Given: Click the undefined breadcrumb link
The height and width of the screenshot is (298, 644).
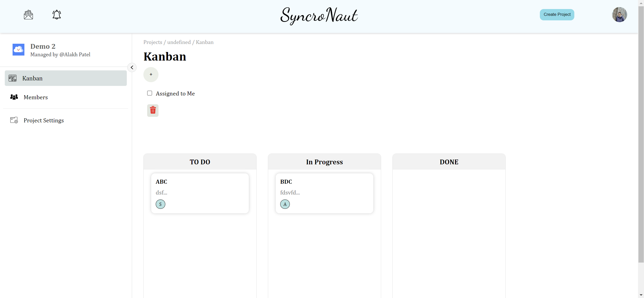Looking at the screenshot, I should point(179,42).
